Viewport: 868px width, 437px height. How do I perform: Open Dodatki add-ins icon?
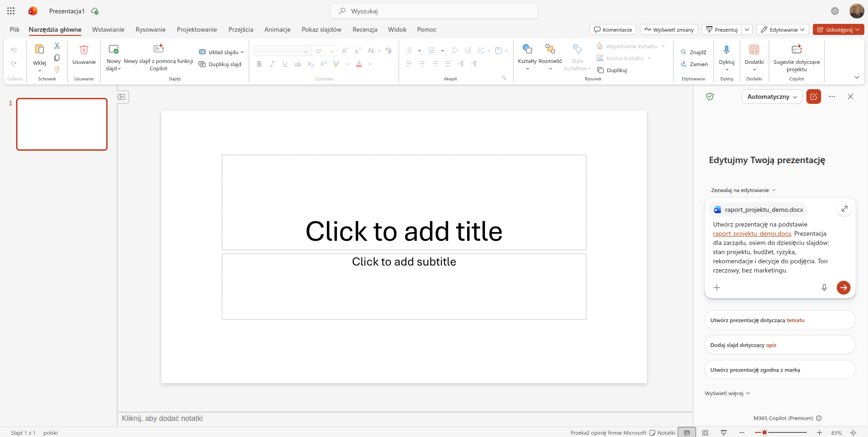pos(754,50)
